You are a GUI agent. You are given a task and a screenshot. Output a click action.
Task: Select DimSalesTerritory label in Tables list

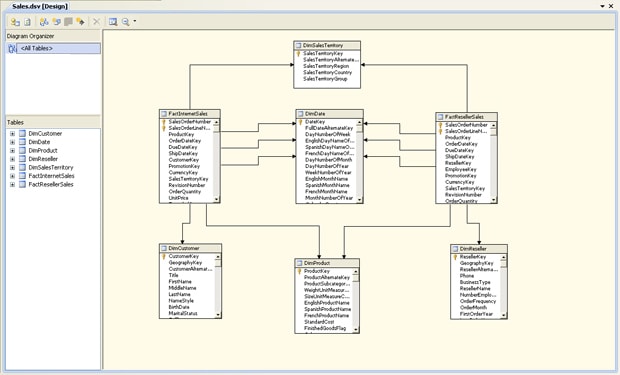pos(51,168)
